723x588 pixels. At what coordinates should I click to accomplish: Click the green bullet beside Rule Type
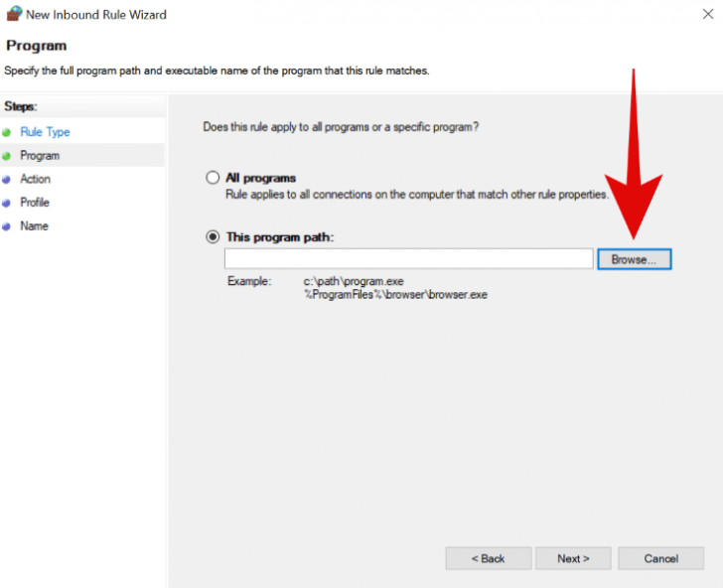[7, 132]
